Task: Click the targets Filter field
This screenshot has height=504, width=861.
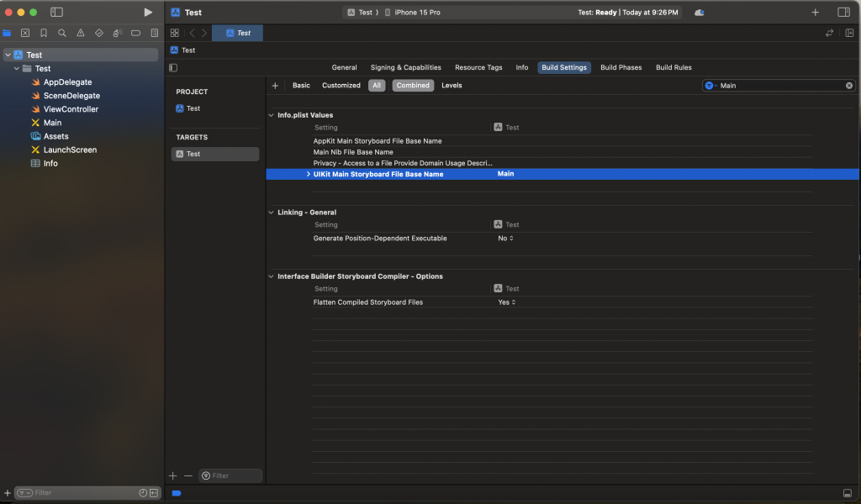Action: click(230, 475)
